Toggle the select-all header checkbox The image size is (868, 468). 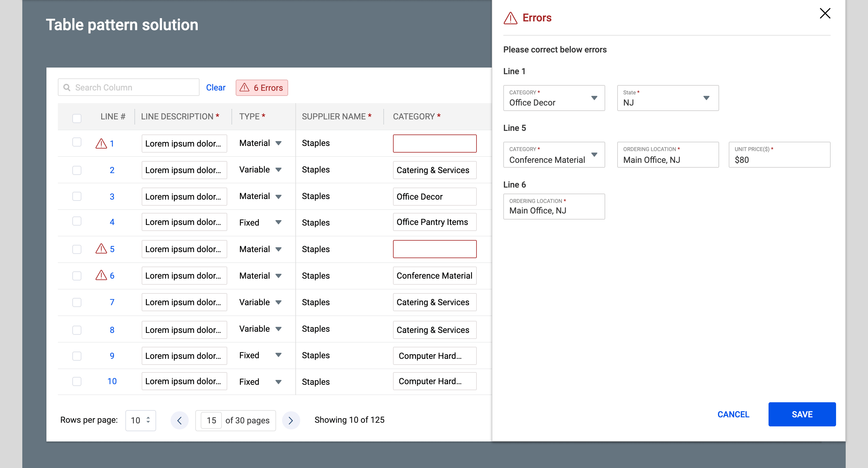tap(77, 118)
